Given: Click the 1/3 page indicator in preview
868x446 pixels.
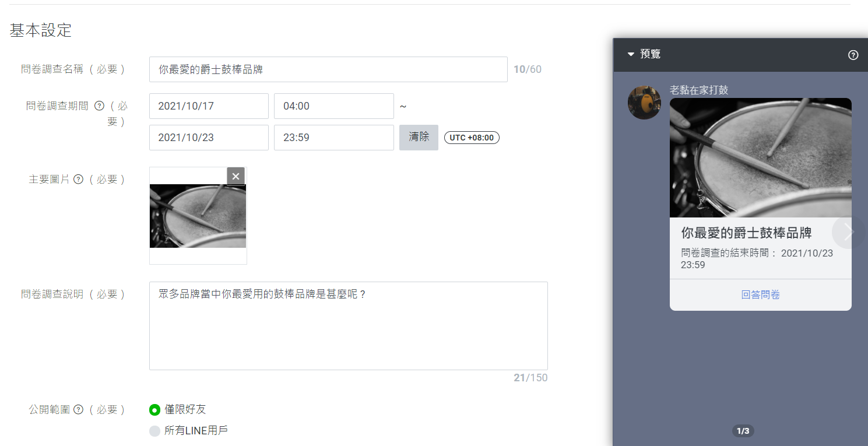Looking at the screenshot, I should (x=743, y=431).
